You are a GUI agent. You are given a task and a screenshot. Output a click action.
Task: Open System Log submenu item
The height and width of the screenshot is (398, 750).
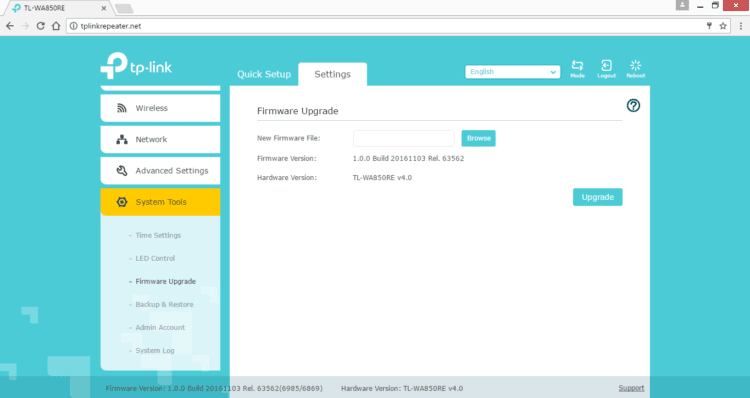click(x=154, y=351)
